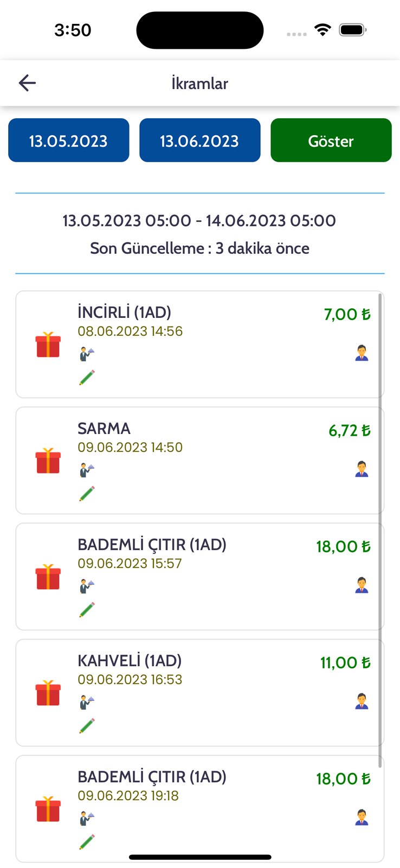
Task: Open end date picker 13.06.2023
Action: pyautogui.click(x=199, y=141)
